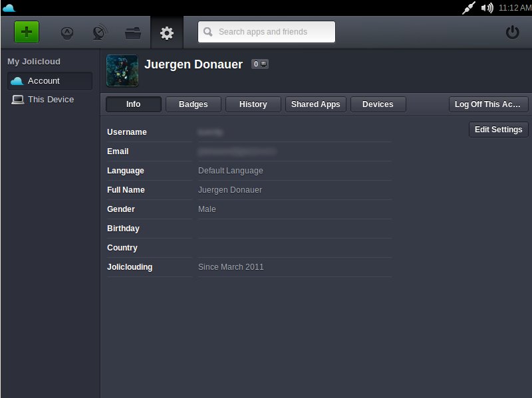Click the devices count badge showing 0
Image resolution: width=532 pixels, height=398 pixels.
[260, 64]
